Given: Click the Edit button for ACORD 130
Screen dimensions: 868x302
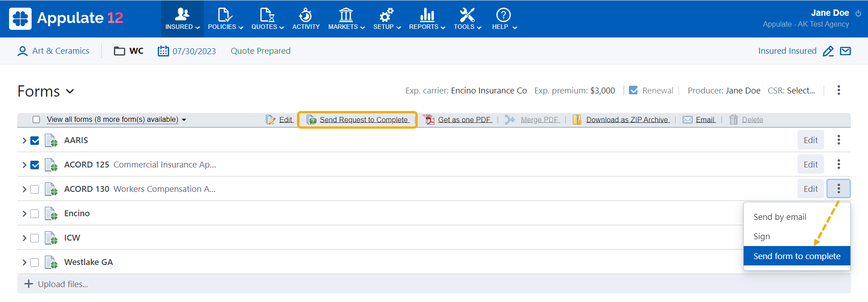Looking at the screenshot, I should (811, 189).
